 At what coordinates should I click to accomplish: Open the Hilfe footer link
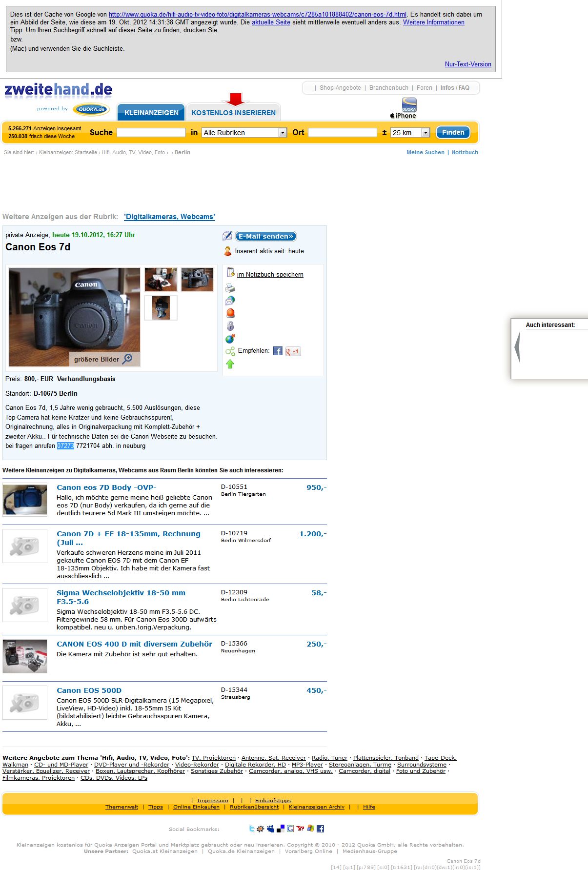pos(369,807)
